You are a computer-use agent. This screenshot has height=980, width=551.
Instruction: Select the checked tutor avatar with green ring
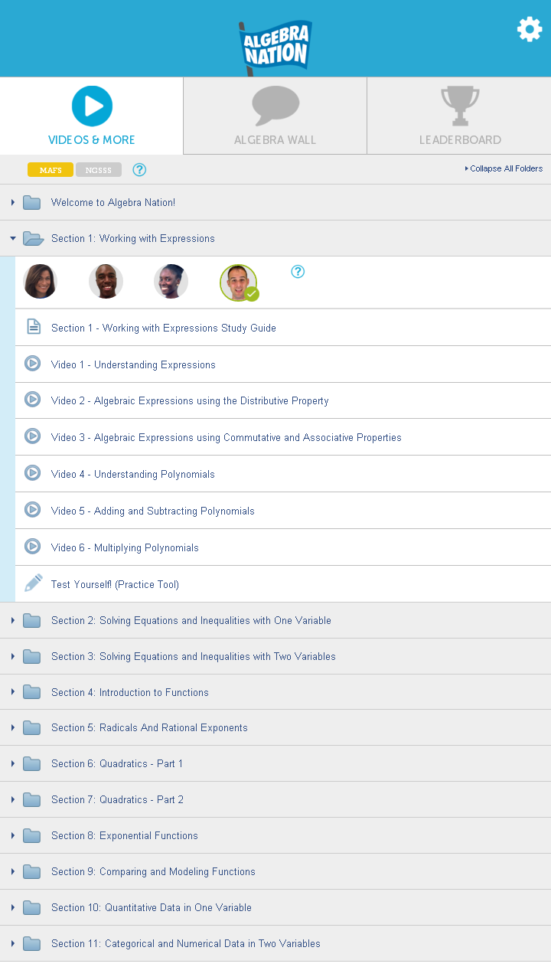click(238, 283)
